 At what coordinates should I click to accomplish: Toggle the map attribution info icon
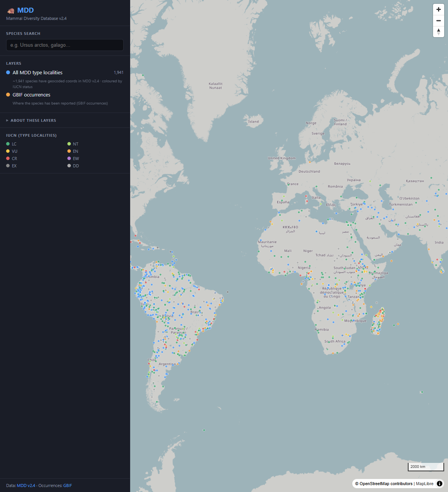(439, 484)
